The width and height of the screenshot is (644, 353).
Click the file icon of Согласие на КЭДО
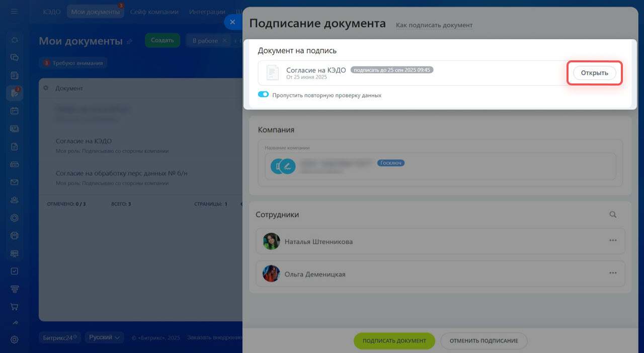coord(272,73)
